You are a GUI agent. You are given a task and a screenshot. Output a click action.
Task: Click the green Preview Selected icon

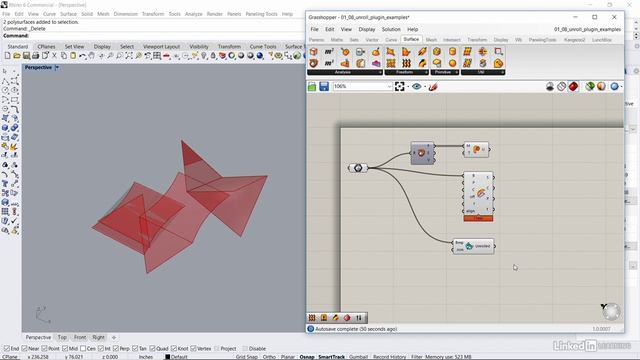coord(589,86)
